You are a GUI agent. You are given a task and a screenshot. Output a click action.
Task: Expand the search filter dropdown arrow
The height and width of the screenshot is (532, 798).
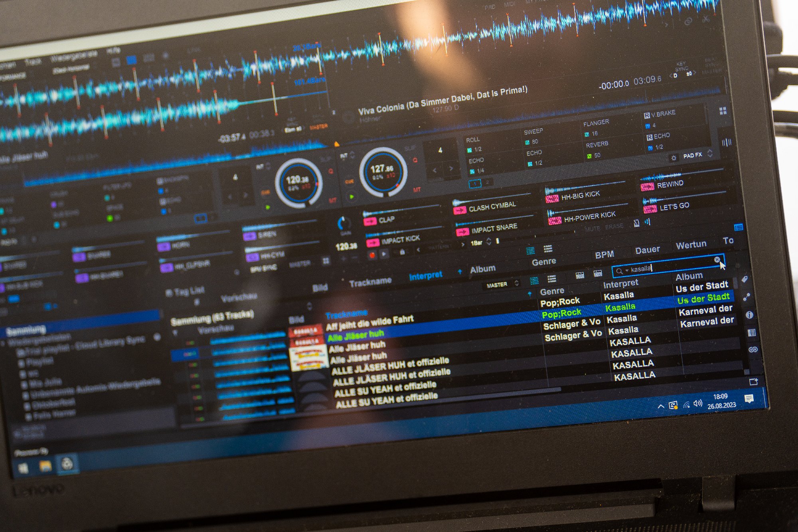[x=626, y=271]
